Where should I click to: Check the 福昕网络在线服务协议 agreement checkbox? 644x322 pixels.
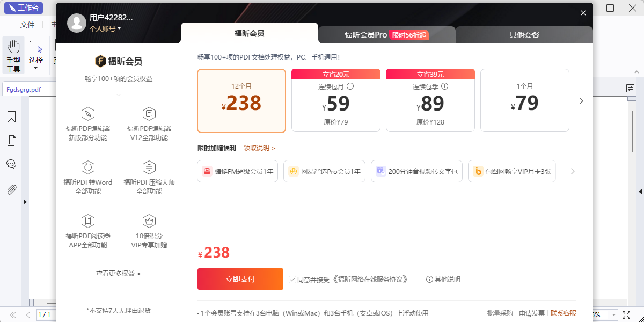click(292, 279)
